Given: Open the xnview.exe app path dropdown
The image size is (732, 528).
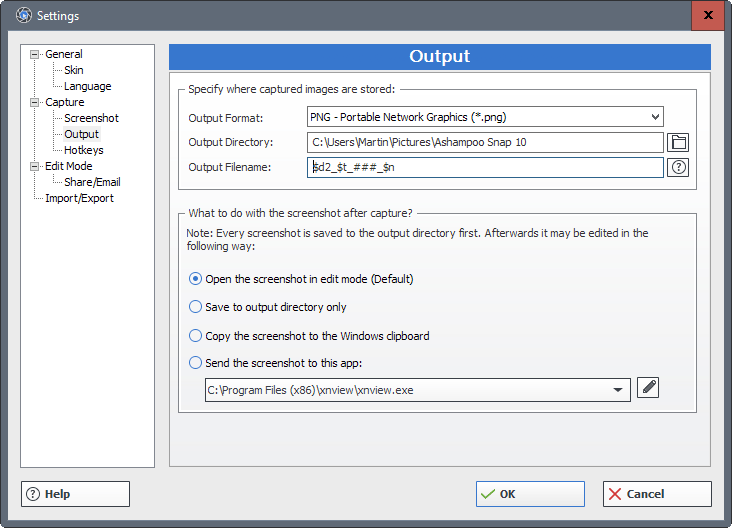Looking at the screenshot, I should click(417, 390).
